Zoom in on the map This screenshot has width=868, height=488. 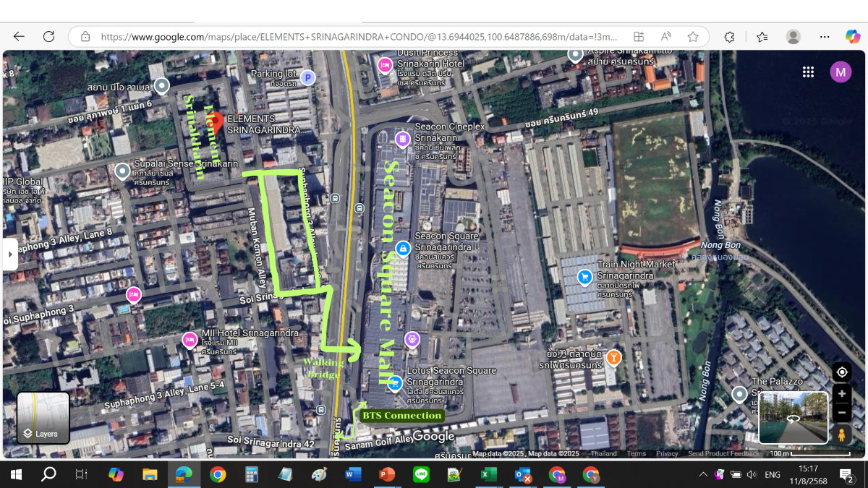coord(841,394)
